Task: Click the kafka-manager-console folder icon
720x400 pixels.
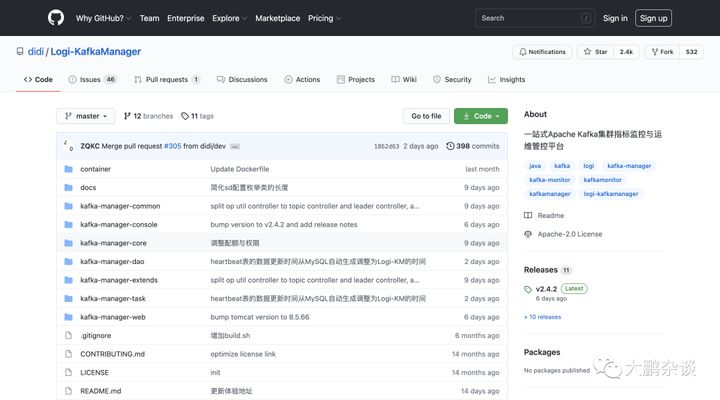Action: (68, 225)
